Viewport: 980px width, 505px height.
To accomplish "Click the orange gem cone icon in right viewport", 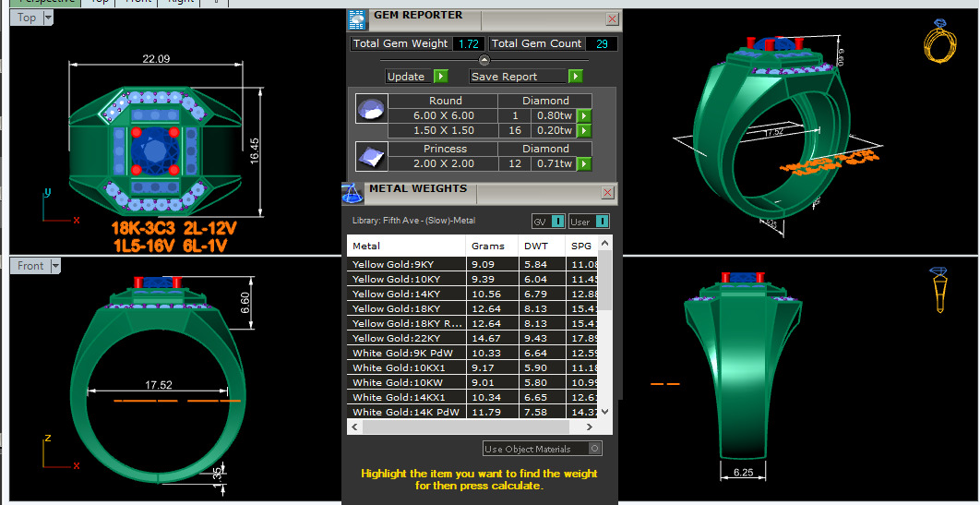I will [x=939, y=290].
